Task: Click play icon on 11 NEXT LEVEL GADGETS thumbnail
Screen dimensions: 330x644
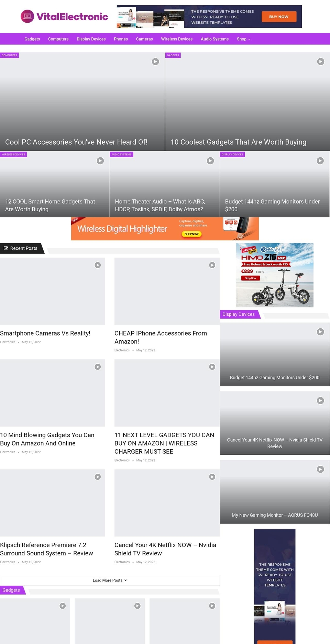Action: pyautogui.click(x=212, y=367)
